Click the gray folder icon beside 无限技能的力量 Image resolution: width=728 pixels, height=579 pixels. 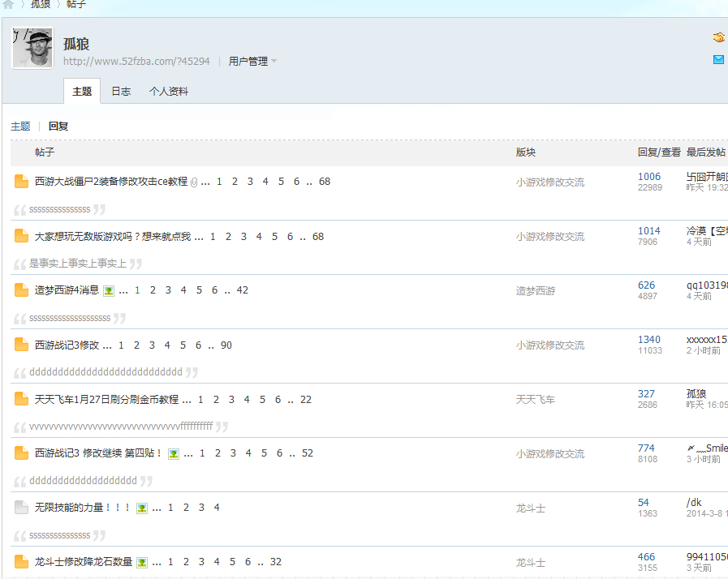pos(21,508)
